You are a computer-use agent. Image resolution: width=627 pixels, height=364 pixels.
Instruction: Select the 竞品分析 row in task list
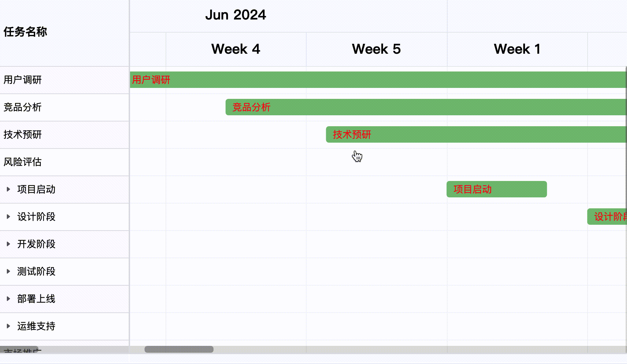coord(23,107)
